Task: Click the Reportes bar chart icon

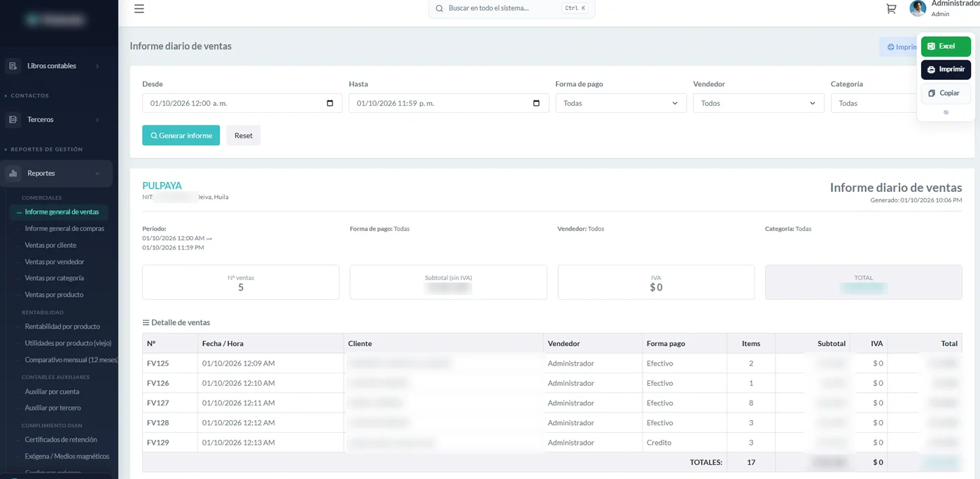Action: 13,174
